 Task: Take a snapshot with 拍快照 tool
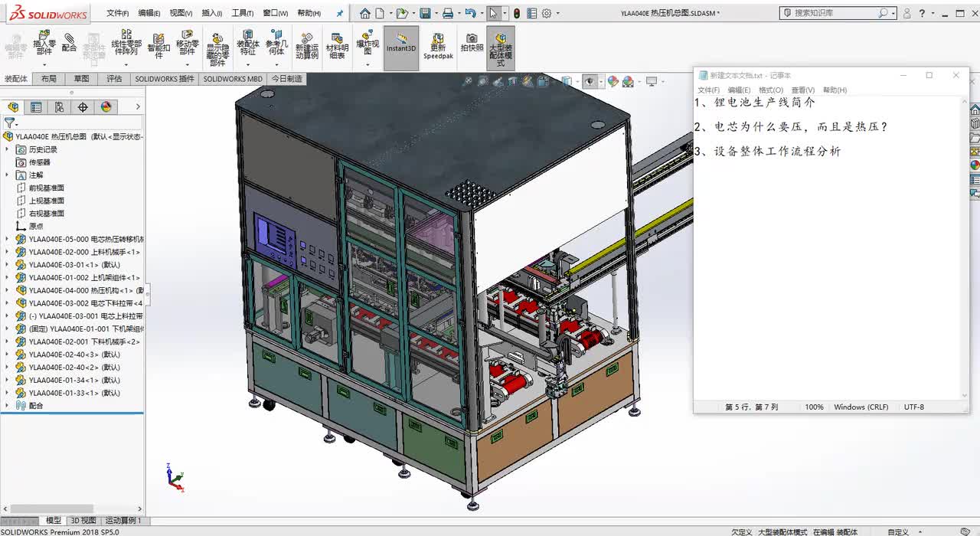pyautogui.click(x=472, y=43)
